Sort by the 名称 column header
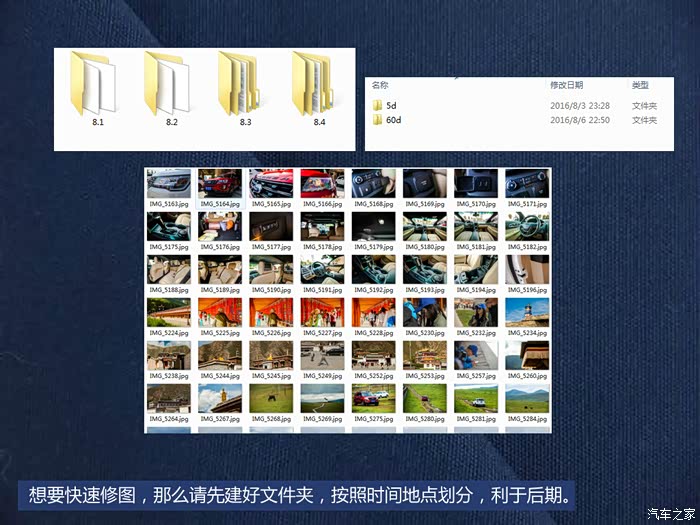Viewport: 700px width, 525px height. point(380,85)
